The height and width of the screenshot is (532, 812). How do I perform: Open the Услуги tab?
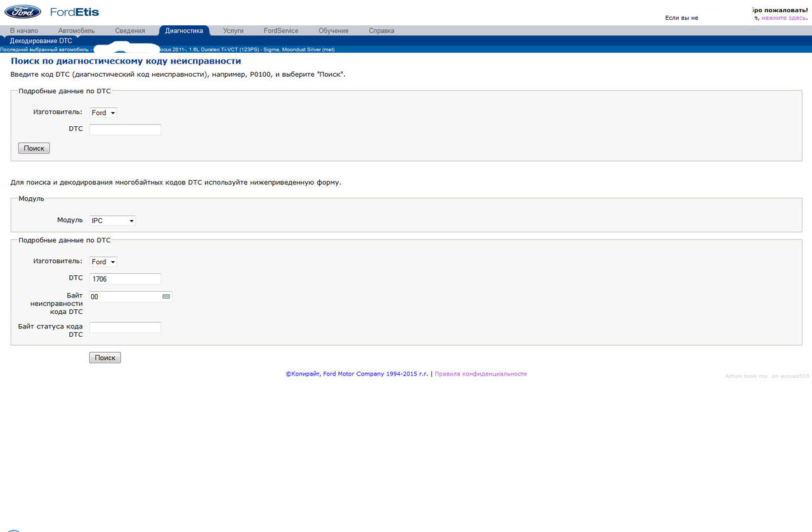[x=233, y=30]
